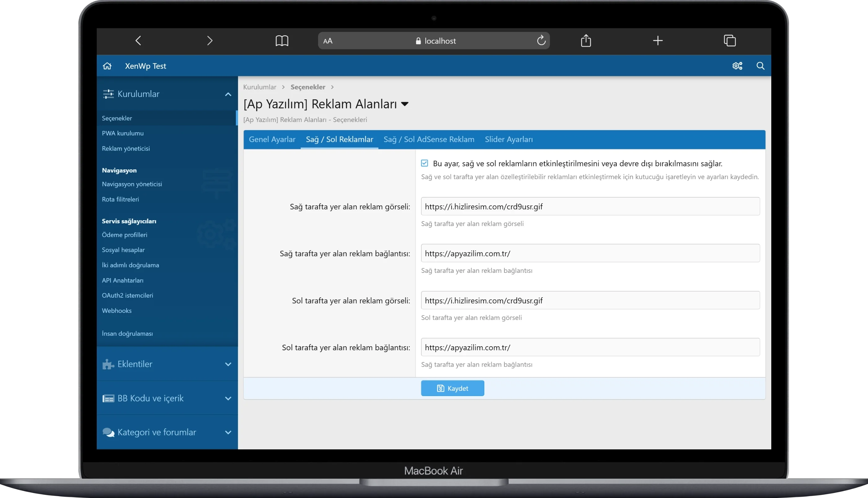Go back with the browser back arrow
This screenshot has width=868, height=498.
tap(138, 41)
